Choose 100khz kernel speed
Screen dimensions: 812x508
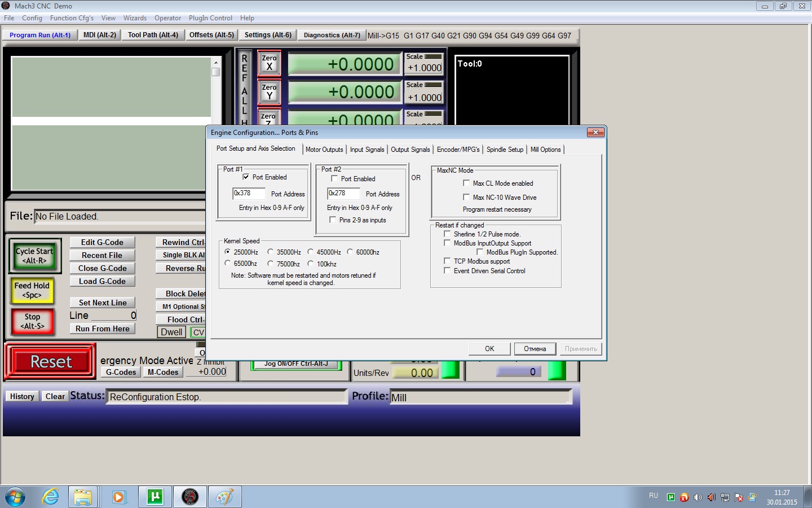coord(310,263)
